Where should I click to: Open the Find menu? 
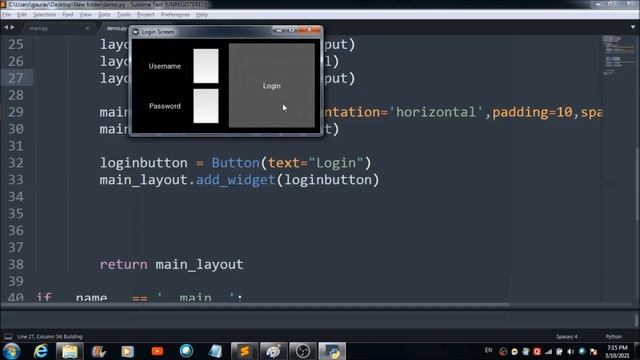click(x=67, y=15)
